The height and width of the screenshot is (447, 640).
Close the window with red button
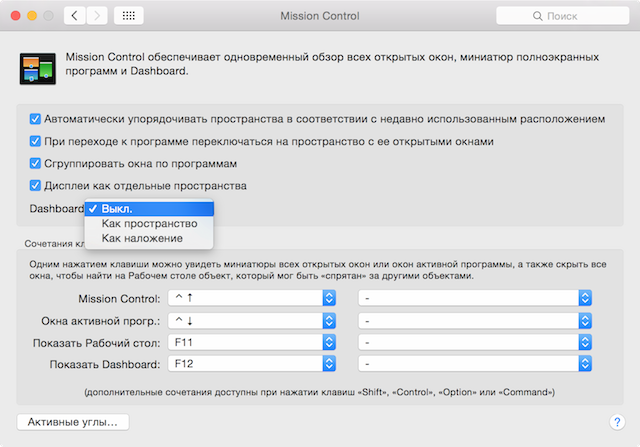16,16
